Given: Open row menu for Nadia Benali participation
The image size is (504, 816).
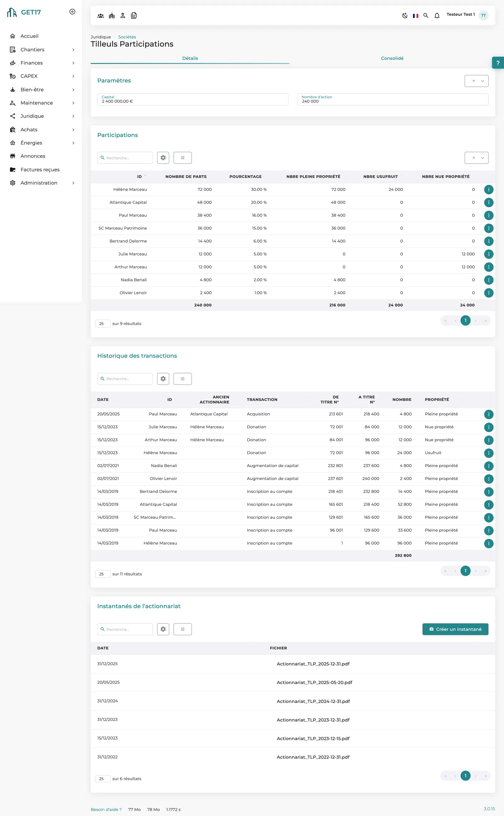Looking at the screenshot, I should 488,280.
